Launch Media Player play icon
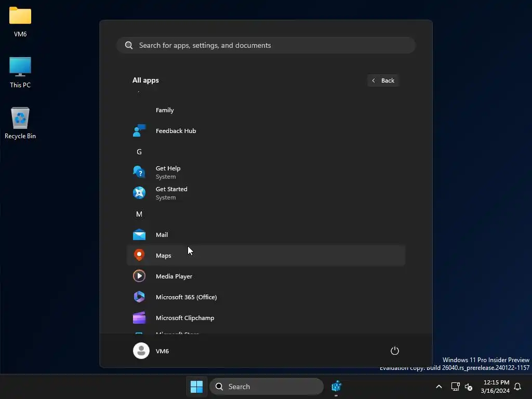The width and height of the screenshot is (532, 399). pyautogui.click(x=139, y=276)
